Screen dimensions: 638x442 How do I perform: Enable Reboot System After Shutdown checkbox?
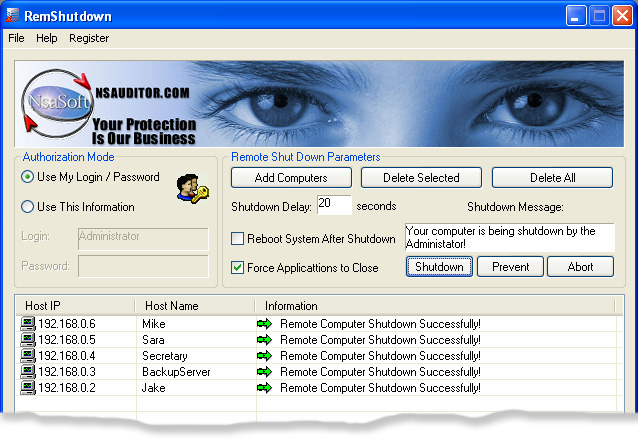238,239
